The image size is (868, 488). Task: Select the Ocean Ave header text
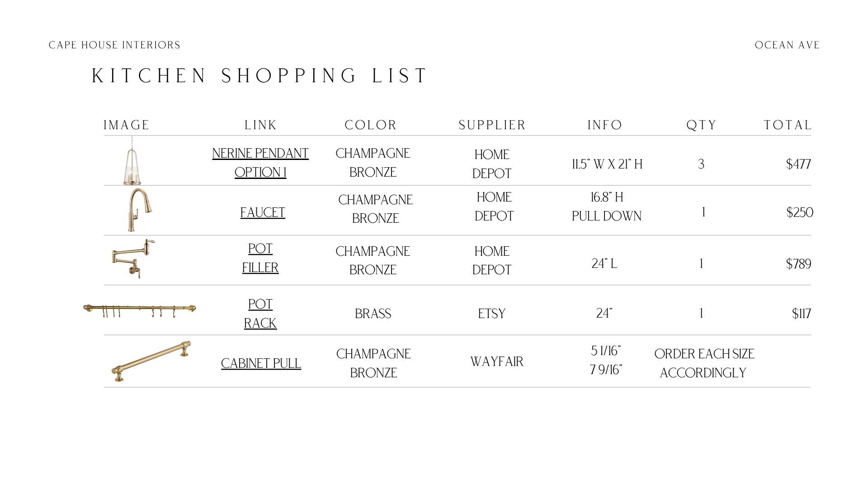pos(787,45)
